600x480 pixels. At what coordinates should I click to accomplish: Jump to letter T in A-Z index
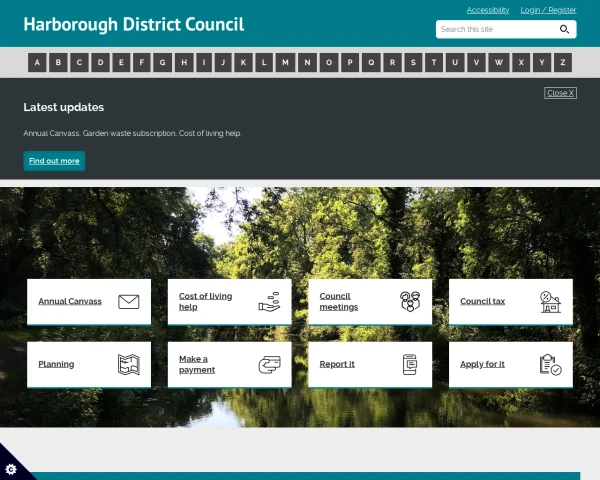pyautogui.click(x=434, y=62)
